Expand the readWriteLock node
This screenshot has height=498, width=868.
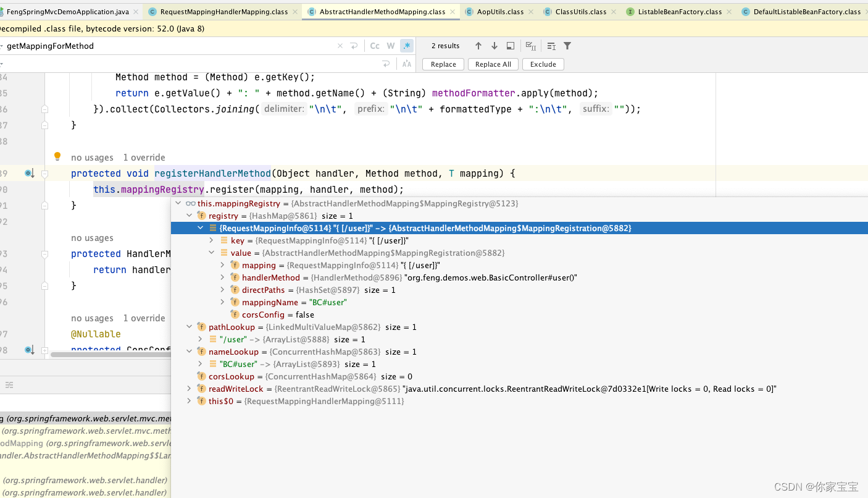190,389
